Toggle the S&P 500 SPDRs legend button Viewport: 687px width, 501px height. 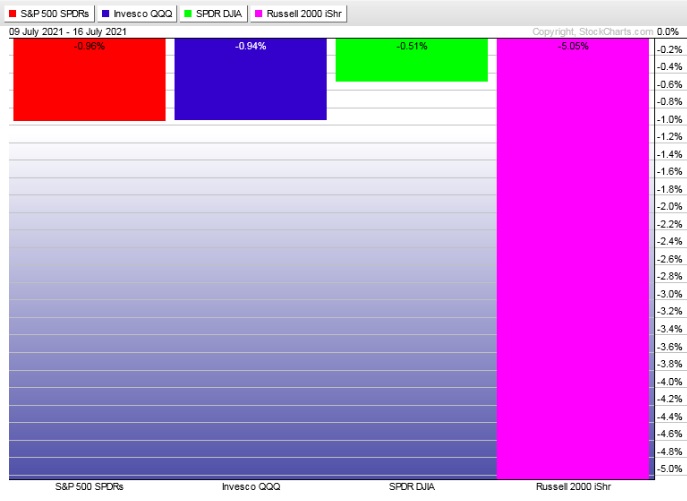50,14
